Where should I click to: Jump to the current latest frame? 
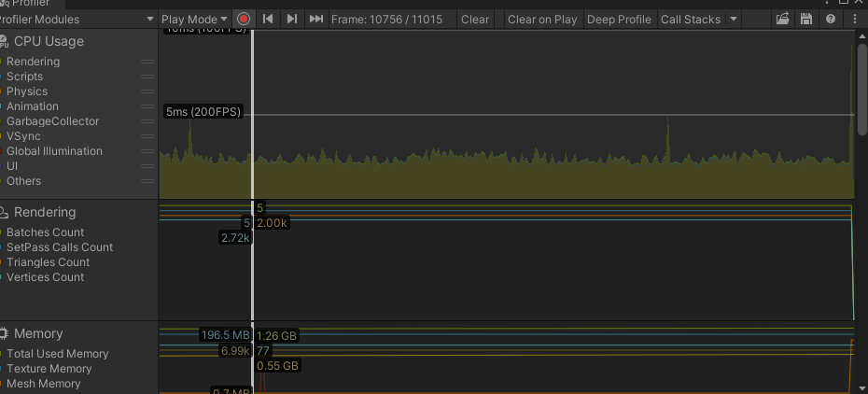pyautogui.click(x=316, y=19)
